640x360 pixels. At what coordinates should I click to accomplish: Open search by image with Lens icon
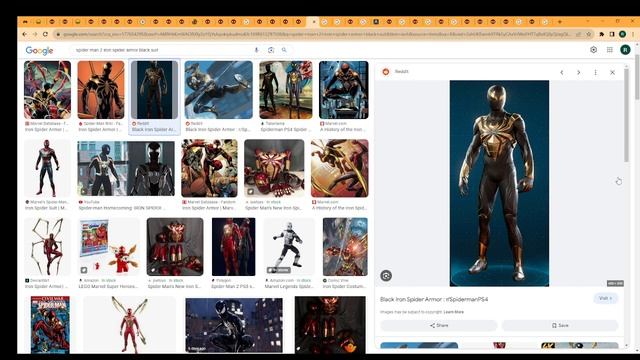click(x=271, y=50)
